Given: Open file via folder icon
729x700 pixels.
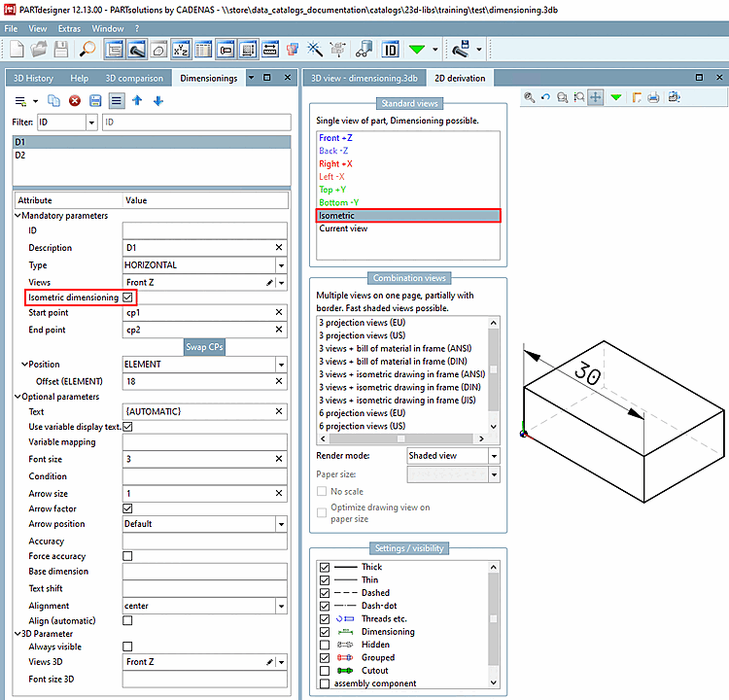Looking at the screenshot, I should click(x=39, y=49).
